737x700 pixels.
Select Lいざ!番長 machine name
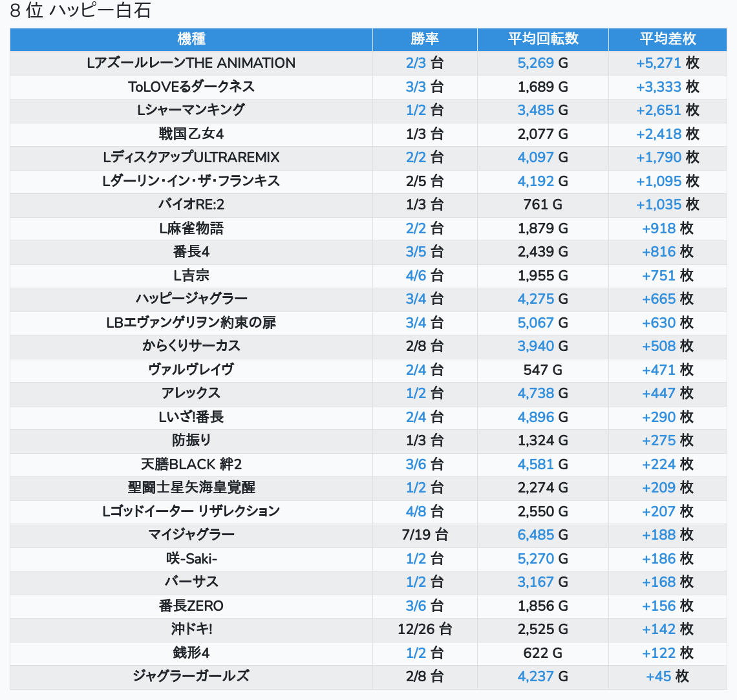(x=191, y=417)
